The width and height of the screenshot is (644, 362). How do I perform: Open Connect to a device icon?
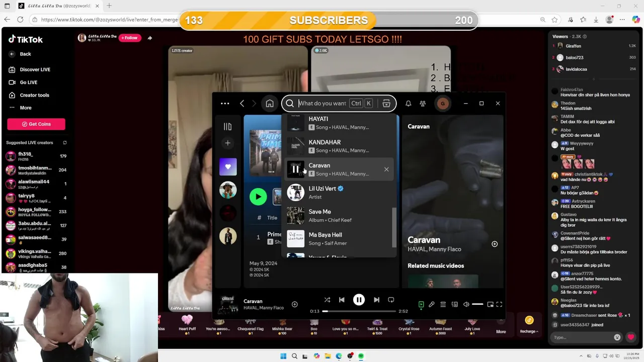(x=455, y=304)
